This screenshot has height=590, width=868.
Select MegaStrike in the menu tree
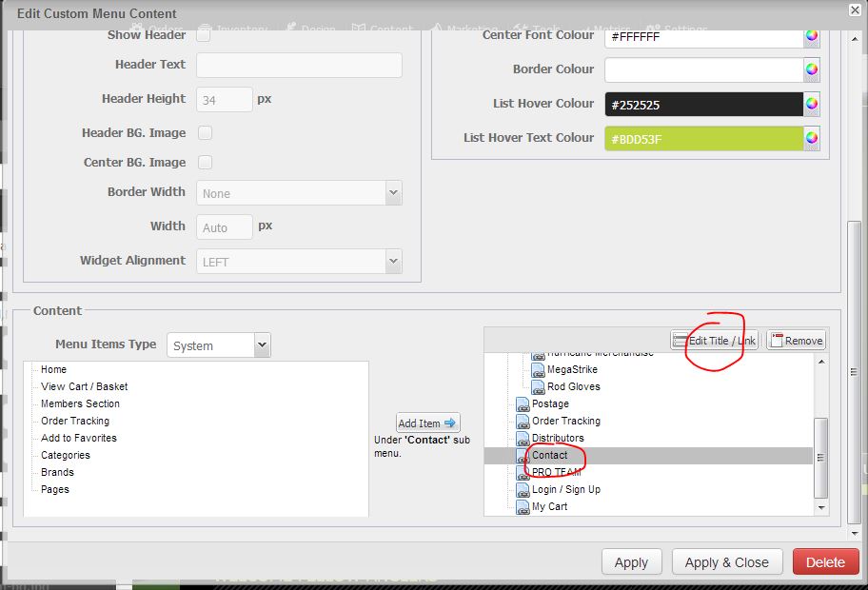pos(572,369)
